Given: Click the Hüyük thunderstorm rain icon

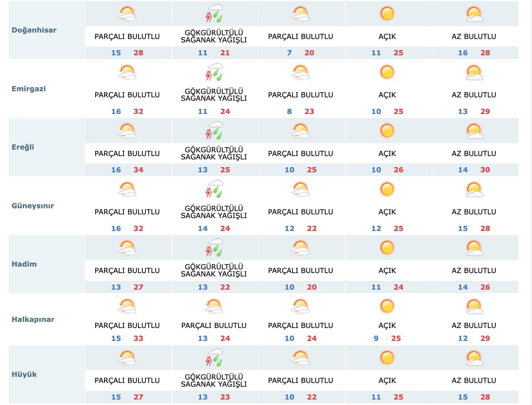Looking at the screenshot, I should pos(214,358).
